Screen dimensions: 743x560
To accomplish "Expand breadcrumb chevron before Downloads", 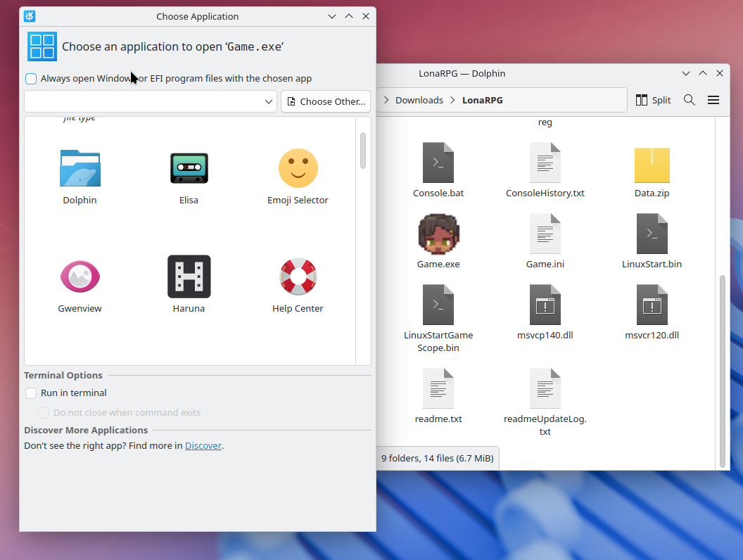I will click(386, 100).
